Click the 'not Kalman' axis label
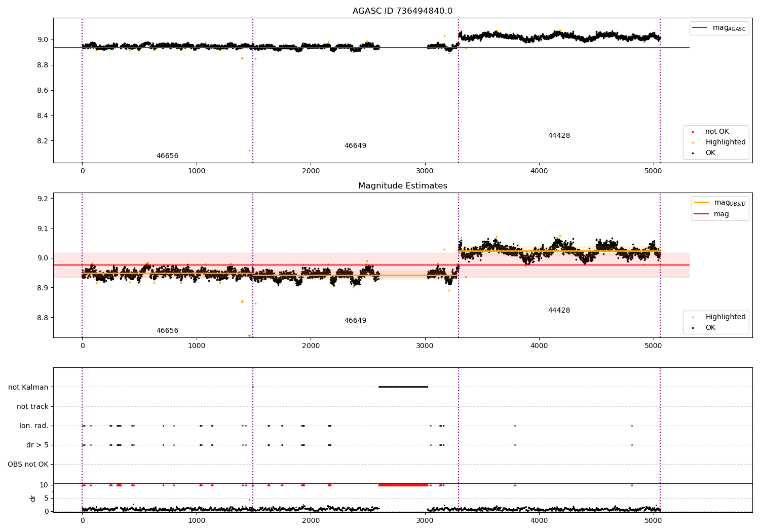The height and width of the screenshot is (532, 760). [x=28, y=387]
